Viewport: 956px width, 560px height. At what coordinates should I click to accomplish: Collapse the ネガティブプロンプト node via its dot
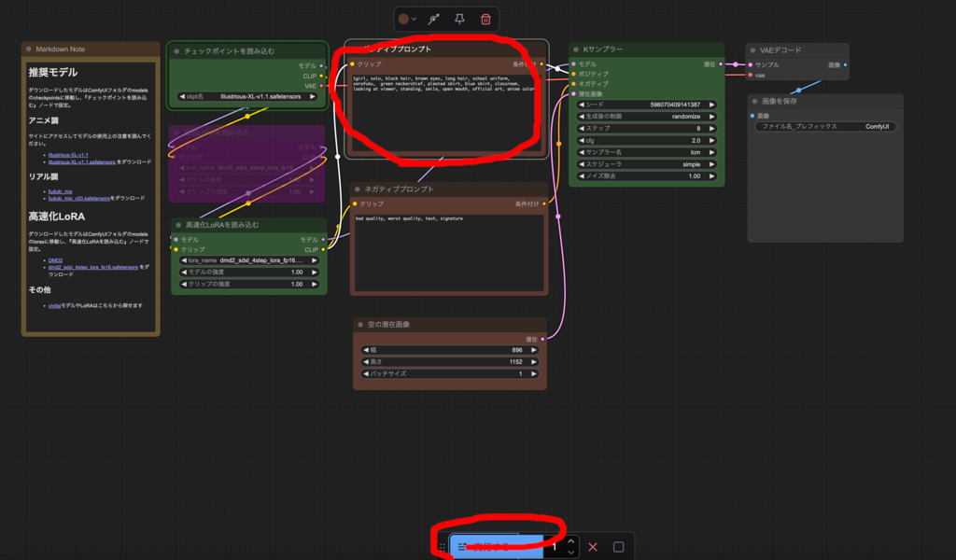click(358, 189)
